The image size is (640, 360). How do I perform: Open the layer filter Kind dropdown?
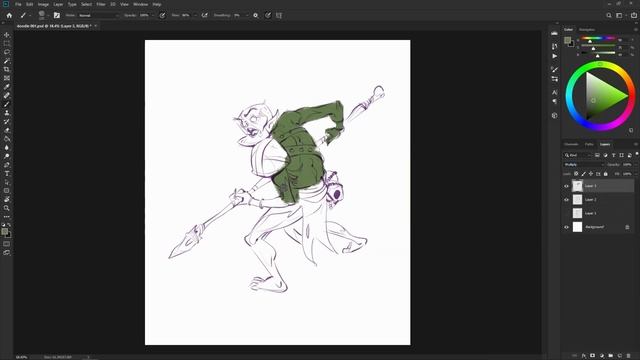[578, 155]
